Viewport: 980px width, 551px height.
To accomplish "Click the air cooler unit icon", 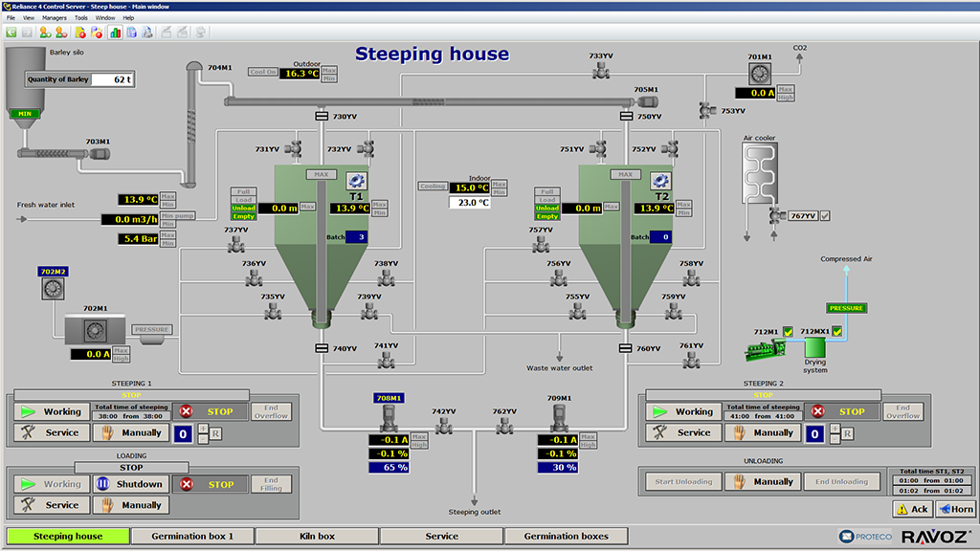I will (759, 173).
